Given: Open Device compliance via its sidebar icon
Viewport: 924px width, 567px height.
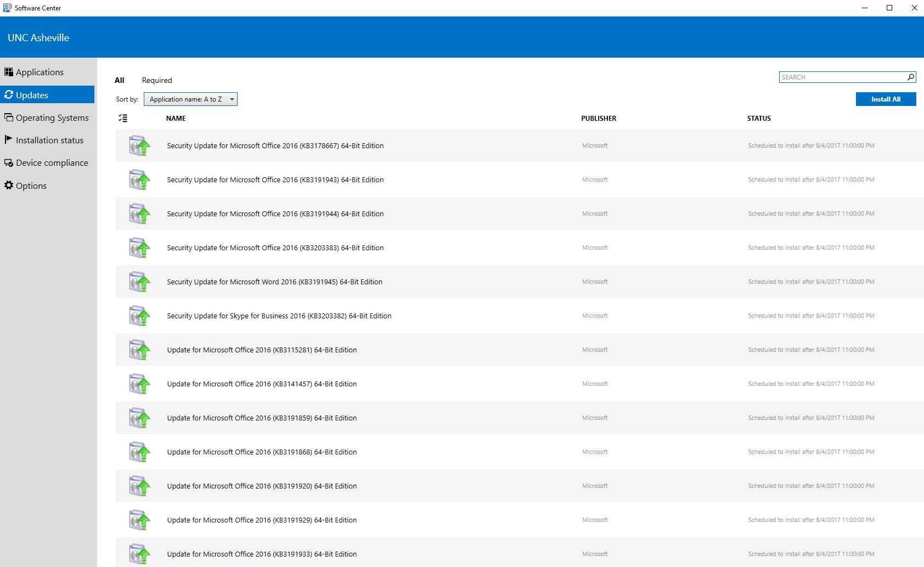Looking at the screenshot, I should (x=9, y=162).
